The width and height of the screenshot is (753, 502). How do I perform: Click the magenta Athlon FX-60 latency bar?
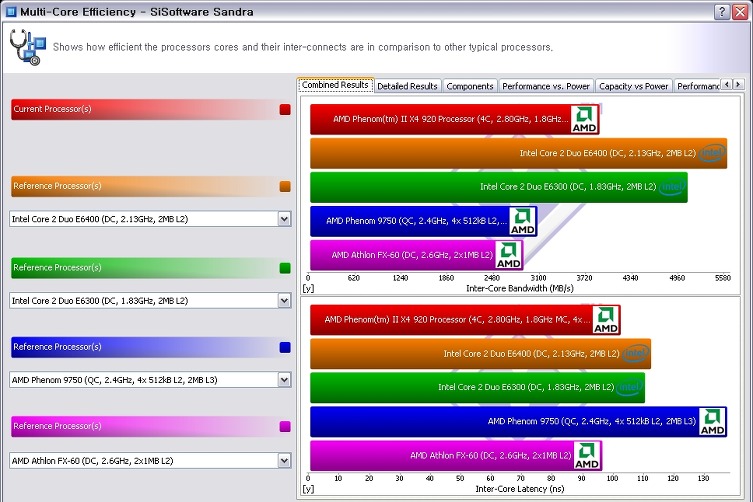click(x=456, y=456)
